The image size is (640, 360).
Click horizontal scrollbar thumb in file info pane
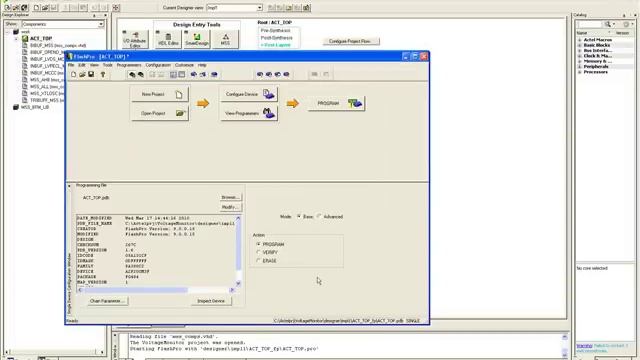[135, 290]
